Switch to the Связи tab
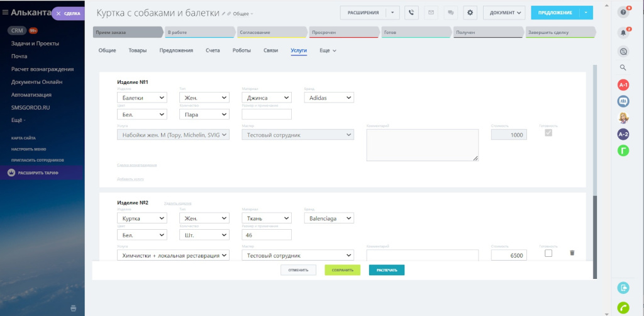Image resolution: width=644 pixels, height=316 pixels. [x=270, y=50]
